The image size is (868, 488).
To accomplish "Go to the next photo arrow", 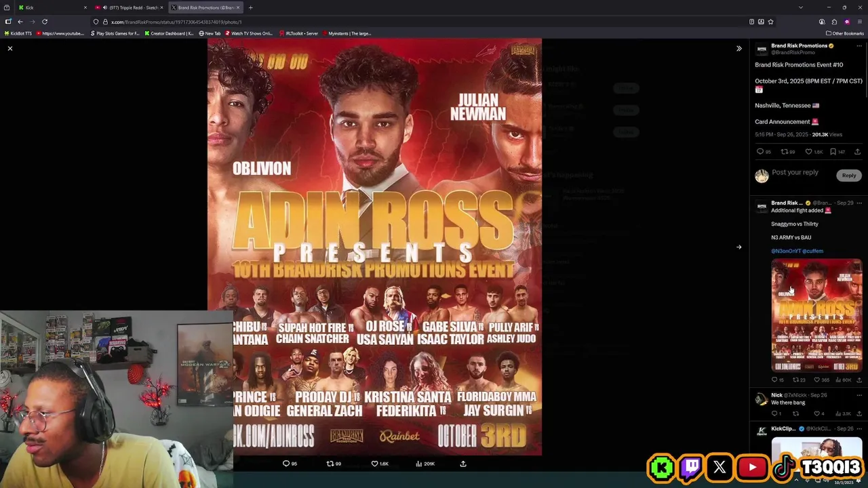I will [739, 247].
